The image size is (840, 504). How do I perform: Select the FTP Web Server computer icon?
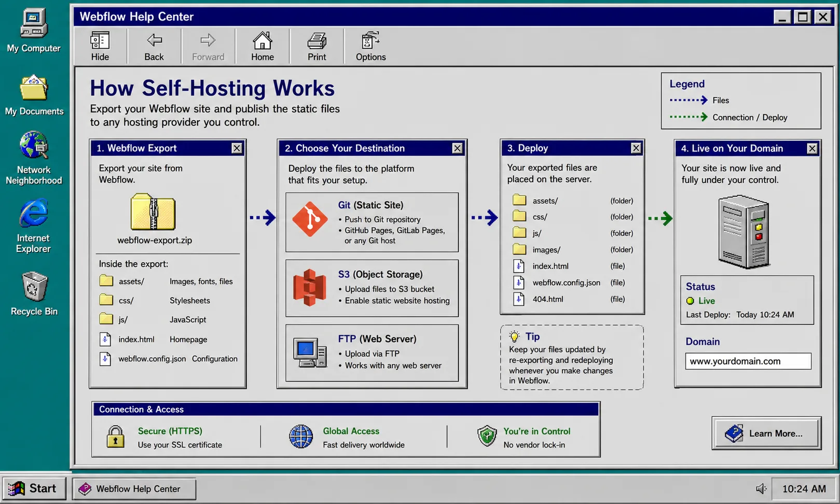click(x=310, y=353)
